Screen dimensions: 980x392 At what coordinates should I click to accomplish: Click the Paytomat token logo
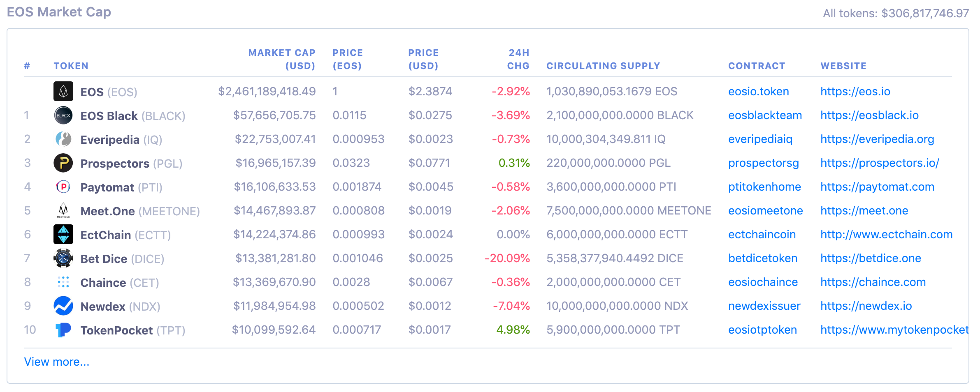coord(63,187)
